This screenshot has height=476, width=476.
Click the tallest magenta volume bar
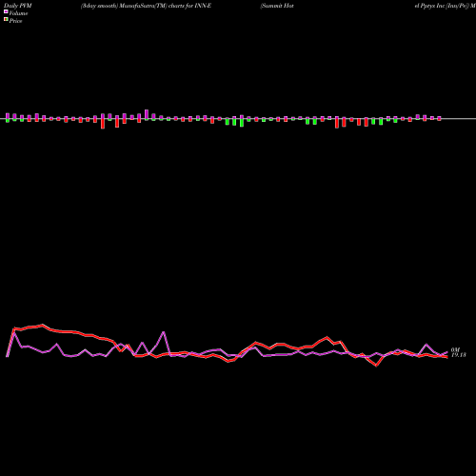tap(147, 114)
